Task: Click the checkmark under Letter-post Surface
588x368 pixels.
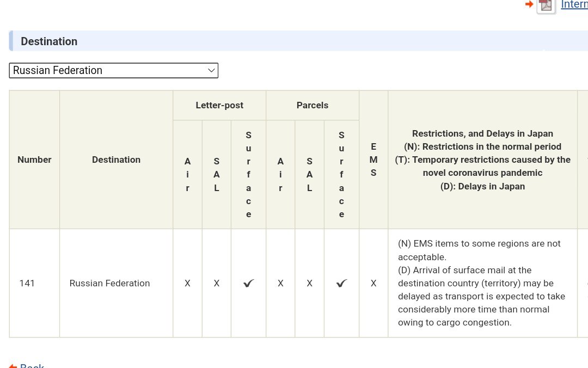Action: pos(249,283)
